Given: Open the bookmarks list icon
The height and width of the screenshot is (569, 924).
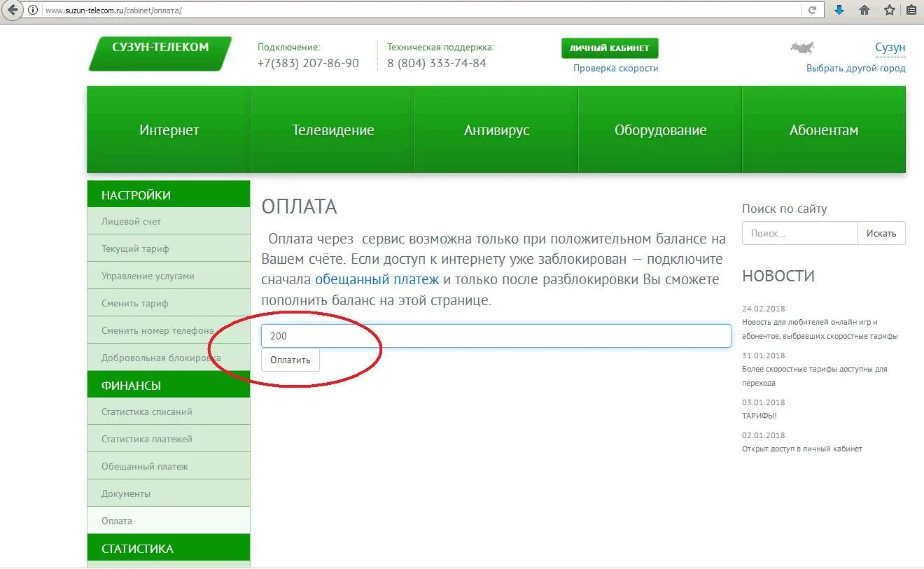Looking at the screenshot, I should click(911, 10).
